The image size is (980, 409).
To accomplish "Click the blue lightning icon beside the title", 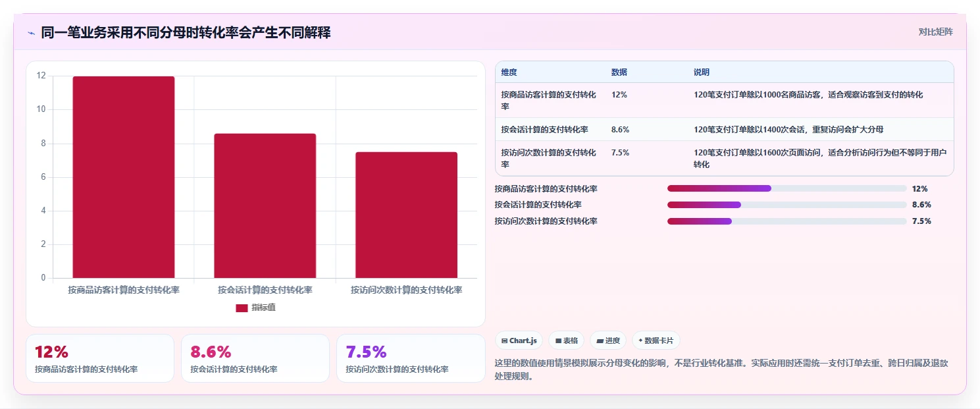I will tap(32, 32).
